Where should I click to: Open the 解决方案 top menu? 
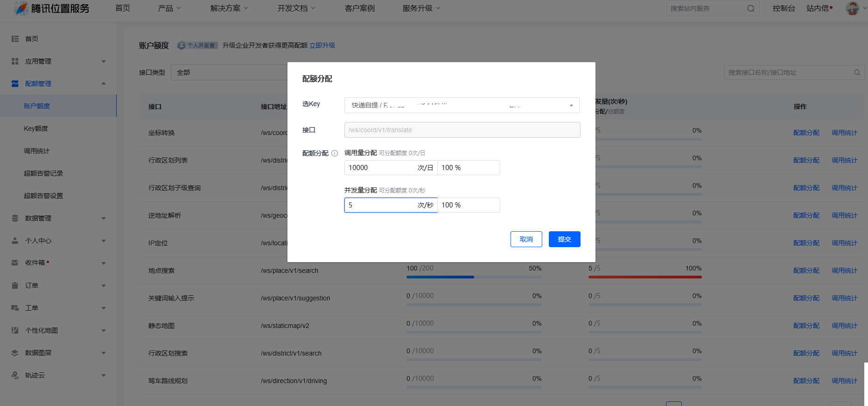(229, 8)
